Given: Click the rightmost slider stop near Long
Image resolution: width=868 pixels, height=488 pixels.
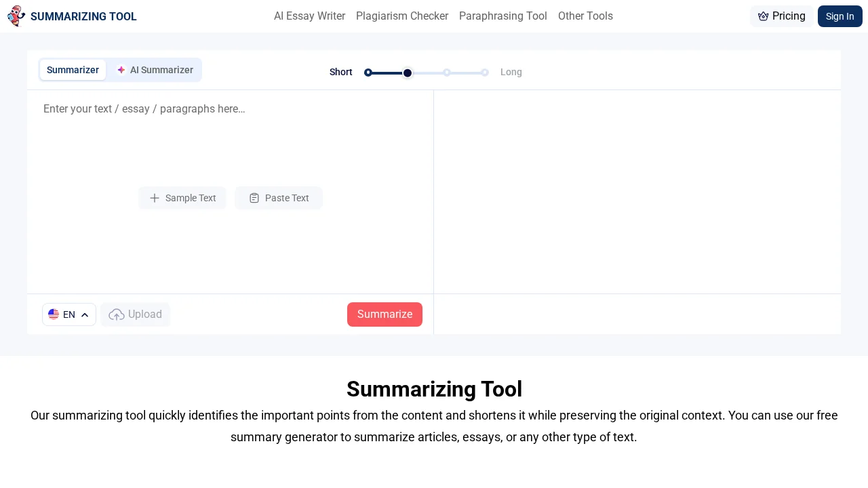Looking at the screenshot, I should click(485, 73).
